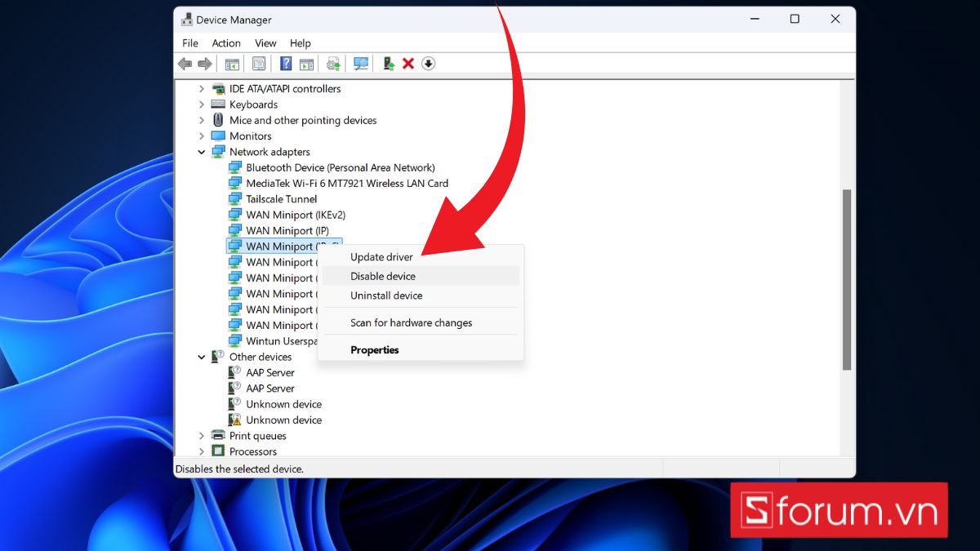Click the Keyboards label
The width and height of the screenshot is (980, 551).
coord(253,104)
